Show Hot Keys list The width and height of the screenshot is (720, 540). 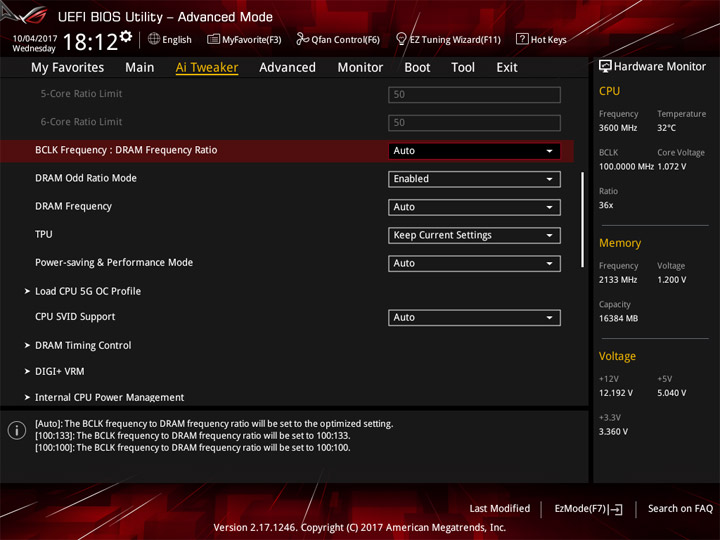548,39
